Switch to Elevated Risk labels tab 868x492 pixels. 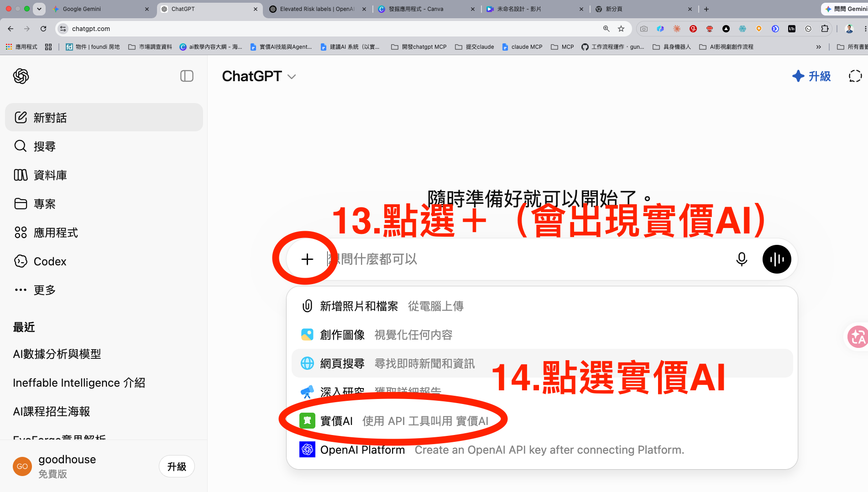point(318,9)
